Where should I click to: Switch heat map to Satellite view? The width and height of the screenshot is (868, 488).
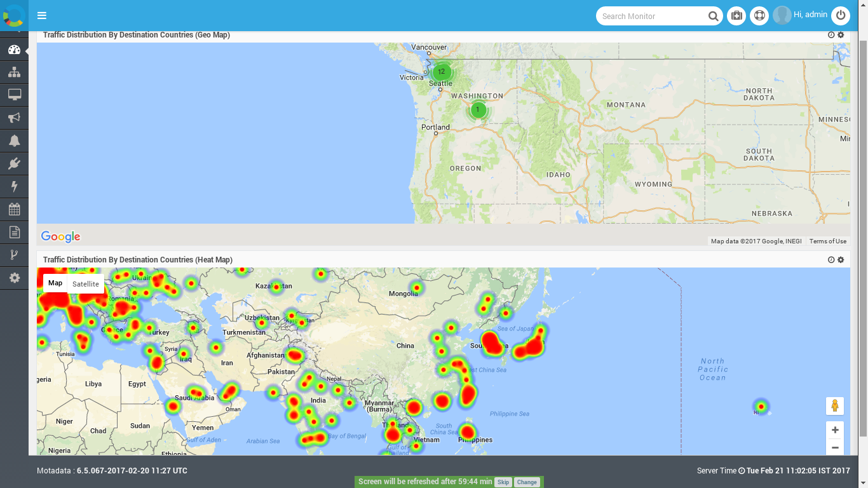point(86,284)
